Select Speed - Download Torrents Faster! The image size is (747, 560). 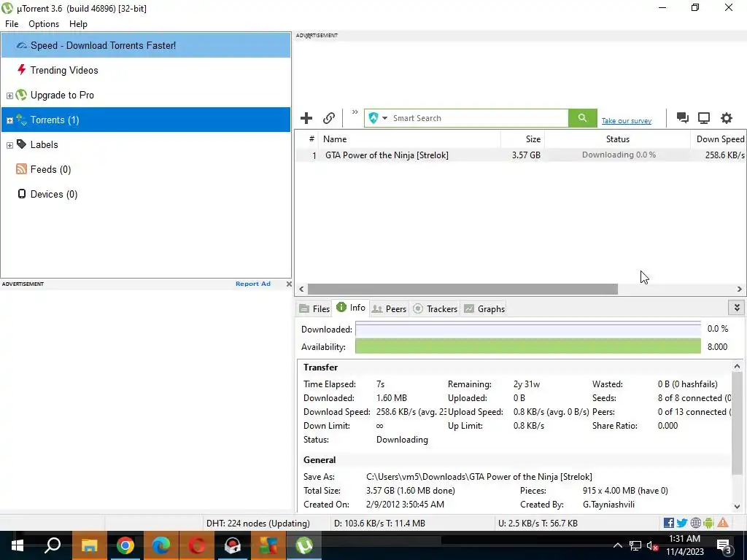(146, 45)
